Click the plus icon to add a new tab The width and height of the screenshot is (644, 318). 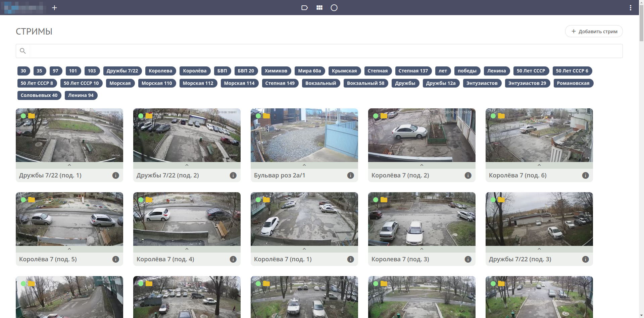pos(54,8)
